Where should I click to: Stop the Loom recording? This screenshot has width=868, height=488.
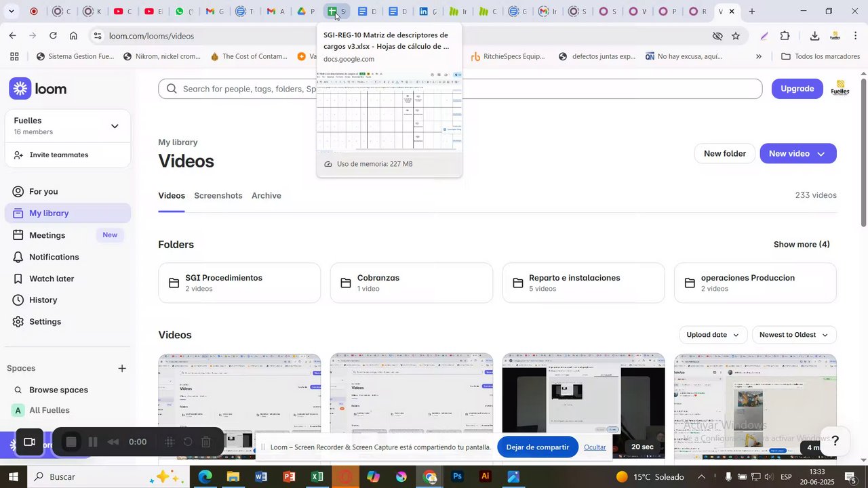point(71,443)
